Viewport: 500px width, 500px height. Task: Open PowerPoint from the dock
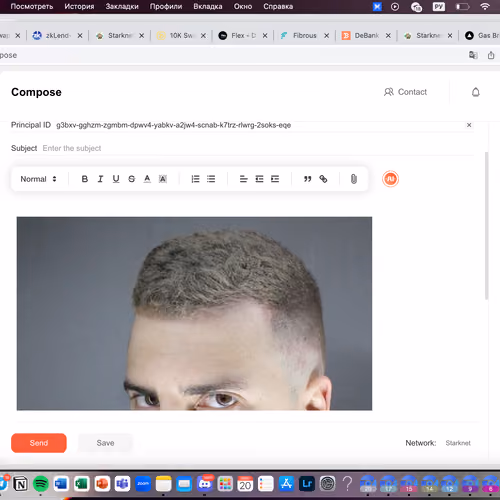coord(102,484)
